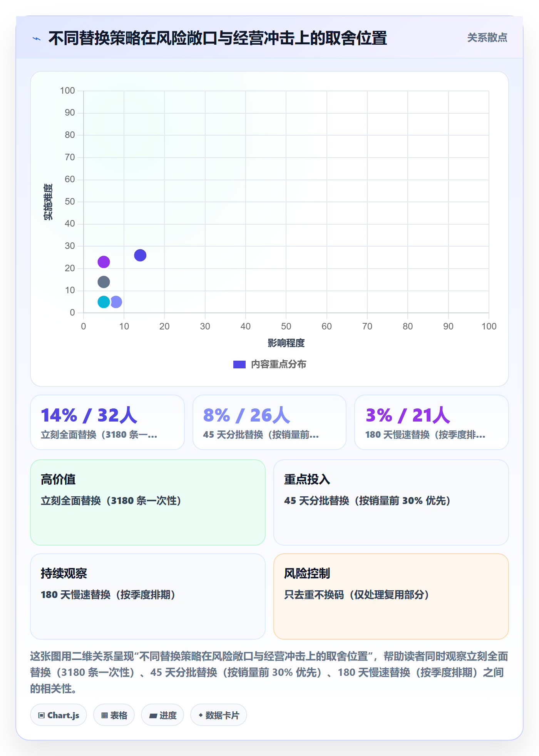Click the lightning bolt icon beside the title
This screenshot has height=756, width=539.
coord(37,39)
